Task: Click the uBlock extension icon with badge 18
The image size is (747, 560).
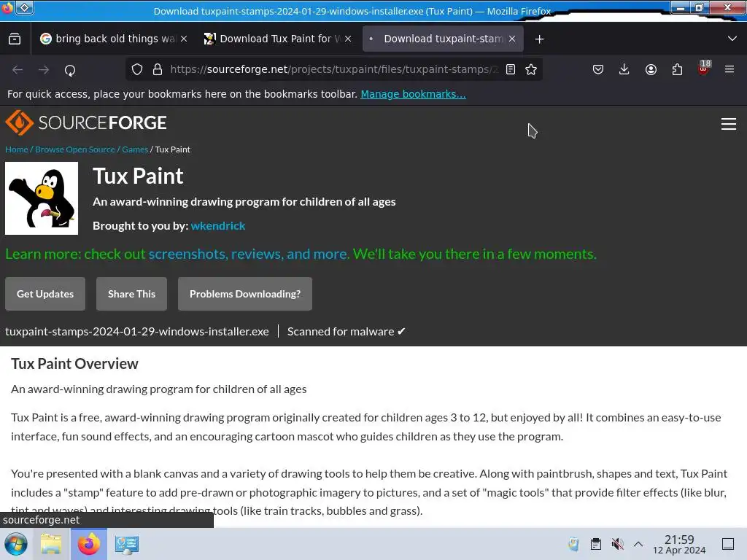Action: point(704,69)
